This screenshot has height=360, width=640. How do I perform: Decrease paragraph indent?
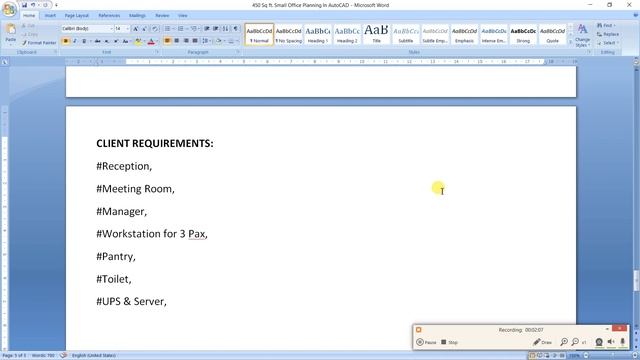click(207, 29)
